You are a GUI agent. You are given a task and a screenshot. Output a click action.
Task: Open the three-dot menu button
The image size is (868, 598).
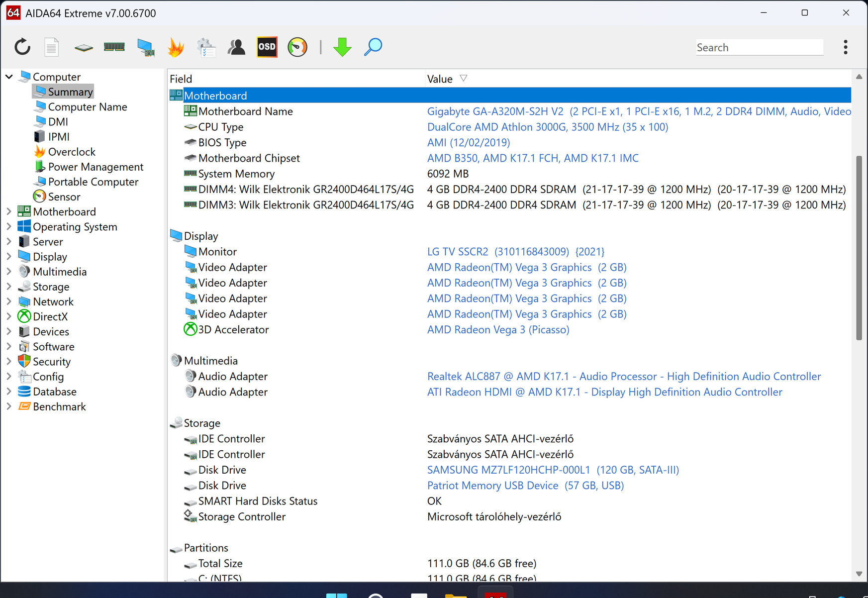click(x=845, y=47)
